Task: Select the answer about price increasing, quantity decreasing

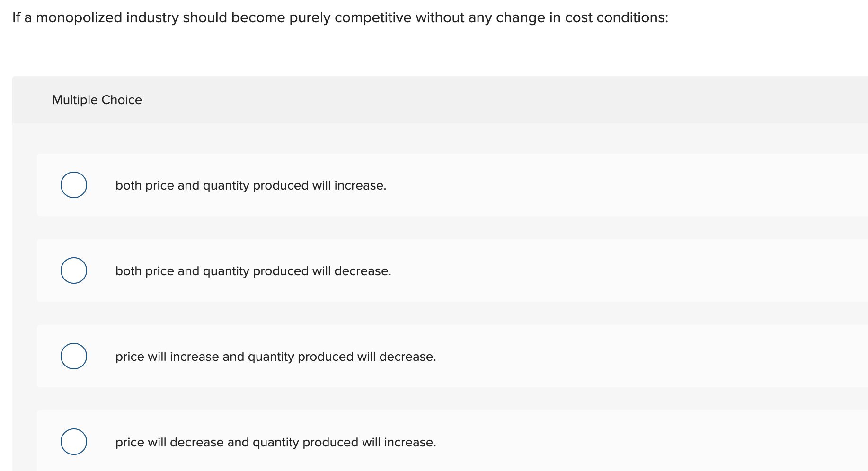Action: [x=275, y=357]
